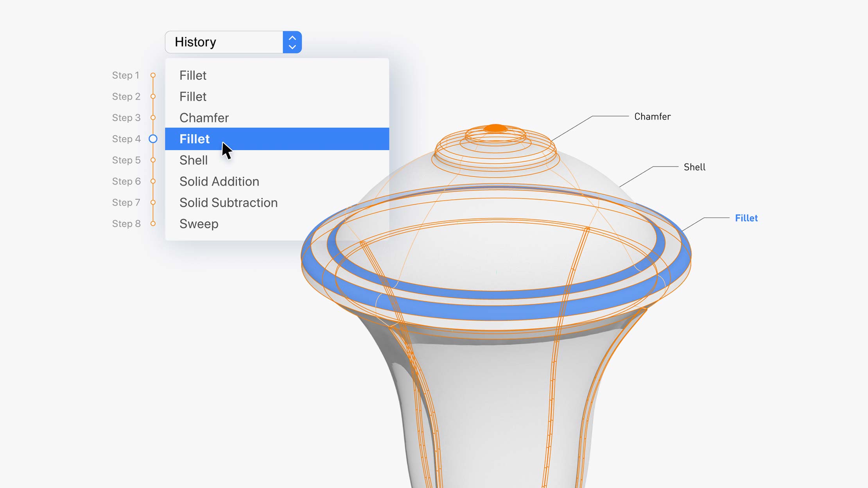Click the Chamfer callout label on model
This screenshot has width=868, height=488.
(x=652, y=117)
